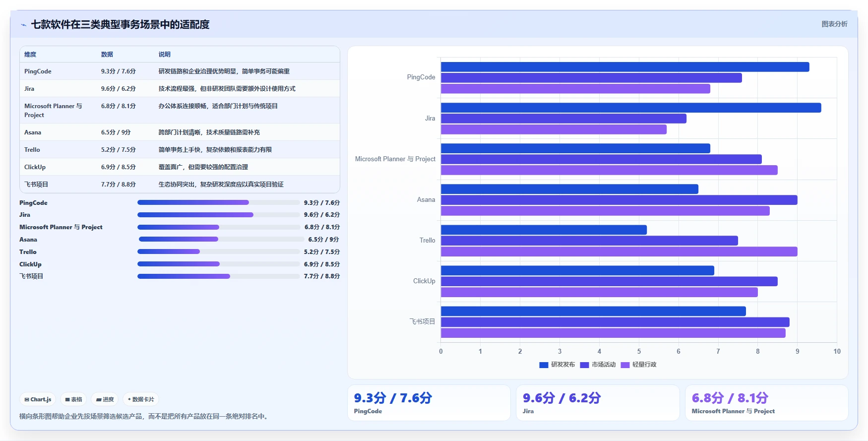868x441 pixels.
Task: Click the 5.2分 / 7.5分 value in the table
Action: pos(119,150)
